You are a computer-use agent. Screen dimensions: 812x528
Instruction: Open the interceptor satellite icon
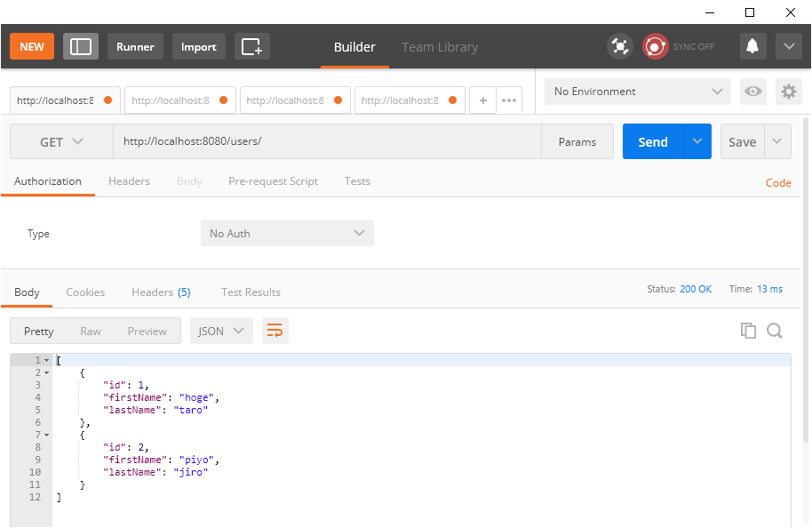pos(620,46)
